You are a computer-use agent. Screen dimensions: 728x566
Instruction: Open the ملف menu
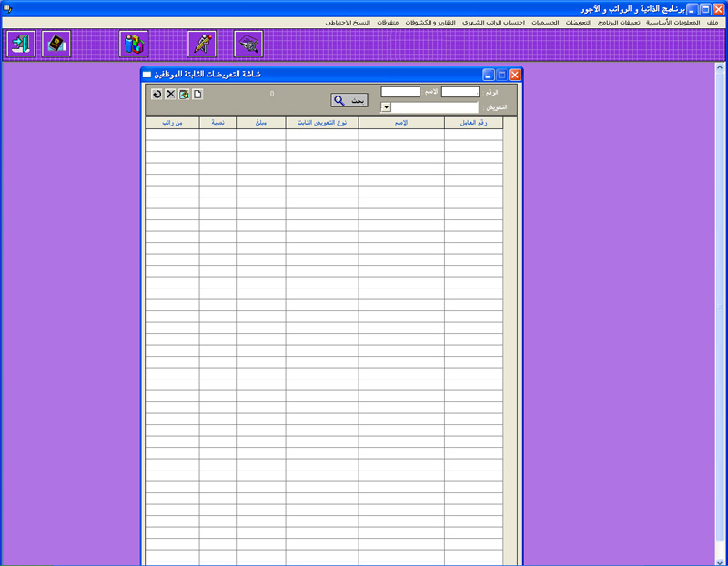713,22
